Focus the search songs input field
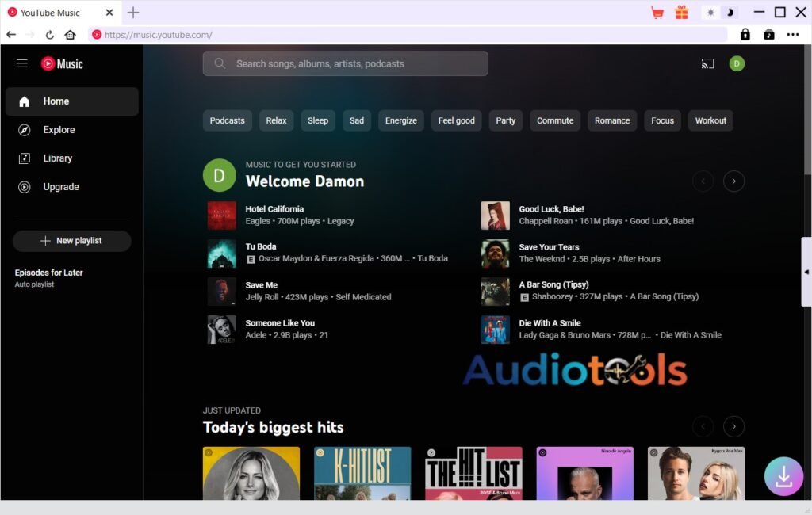This screenshot has height=515, width=812. click(346, 63)
